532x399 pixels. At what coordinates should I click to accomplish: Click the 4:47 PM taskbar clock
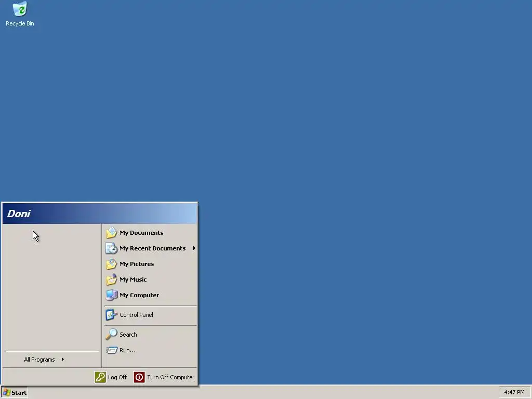[x=514, y=393]
